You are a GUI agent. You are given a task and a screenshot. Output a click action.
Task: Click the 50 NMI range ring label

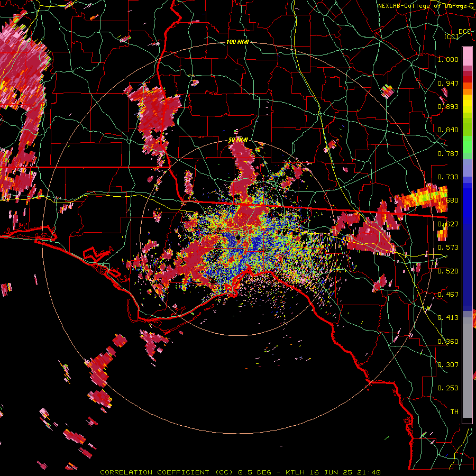[x=238, y=140]
